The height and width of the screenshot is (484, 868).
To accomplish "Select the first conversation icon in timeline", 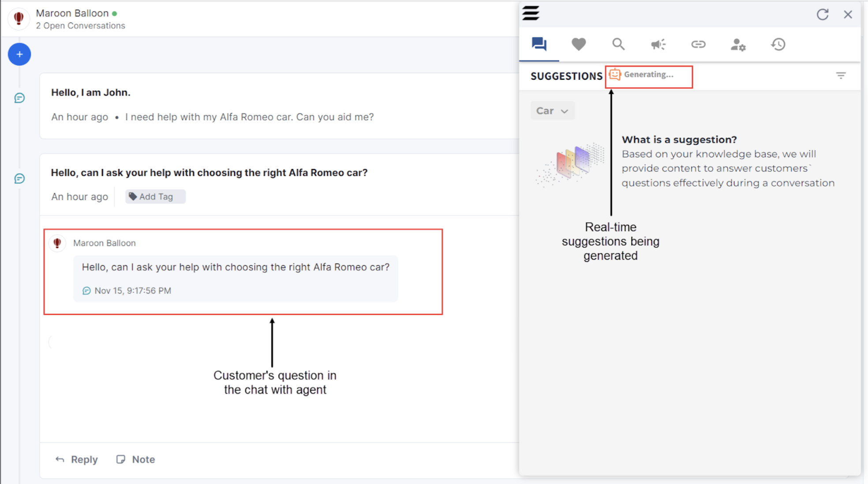I will [19, 98].
